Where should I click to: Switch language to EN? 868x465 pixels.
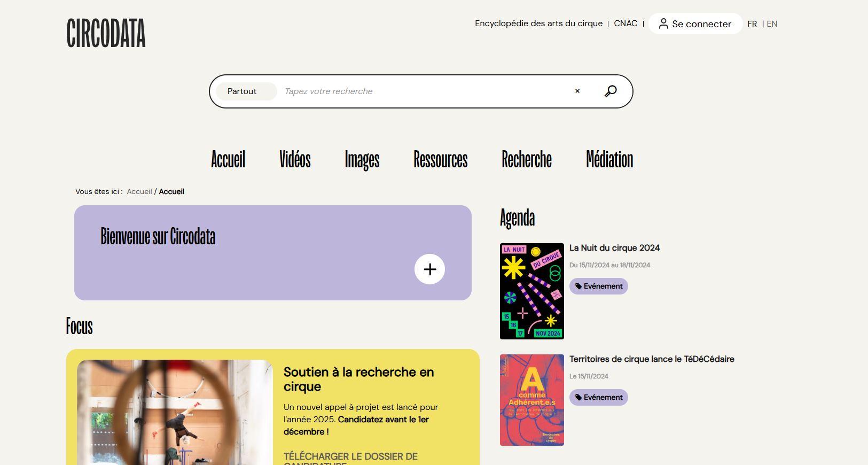pyautogui.click(x=772, y=24)
